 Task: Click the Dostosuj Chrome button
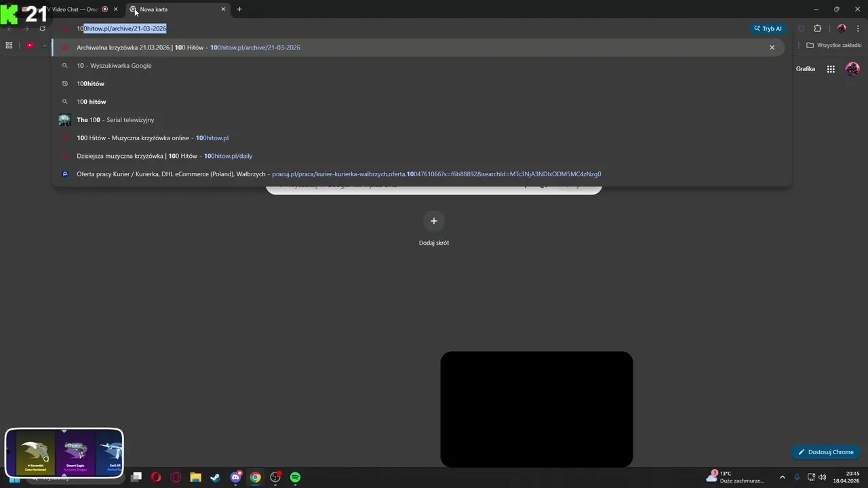[826, 452]
